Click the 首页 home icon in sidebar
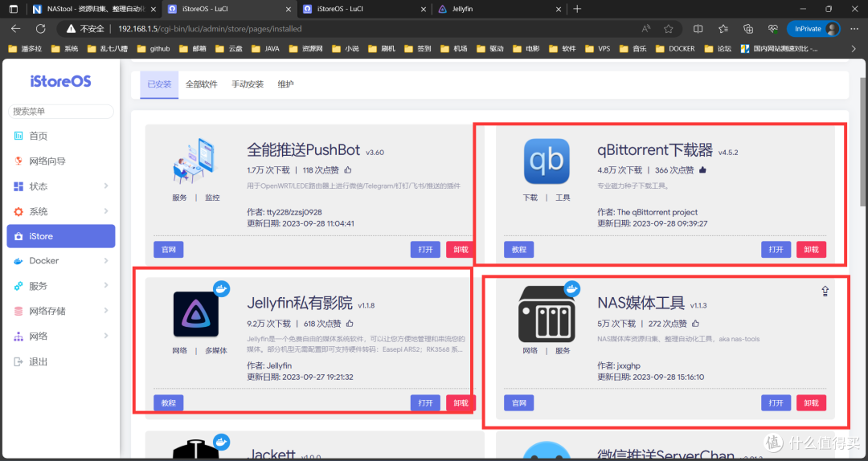 18,136
